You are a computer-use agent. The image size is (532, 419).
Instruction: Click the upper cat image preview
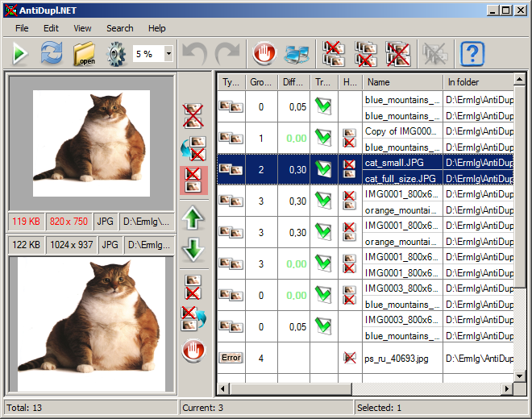pos(91,143)
